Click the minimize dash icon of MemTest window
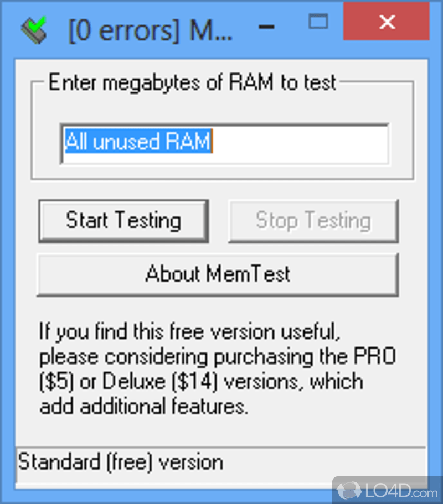 (266, 27)
